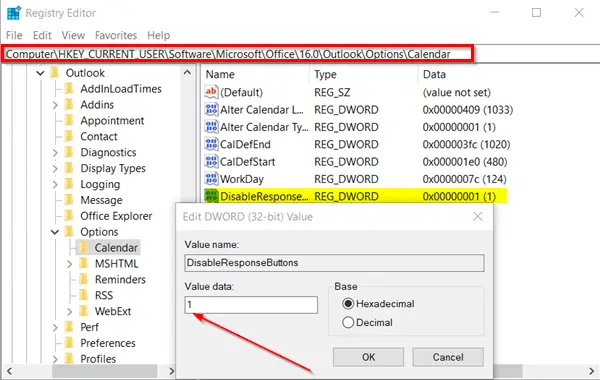Cancel the Edit DWORD dialog
The width and height of the screenshot is (600, 380).
pos(448,357)
